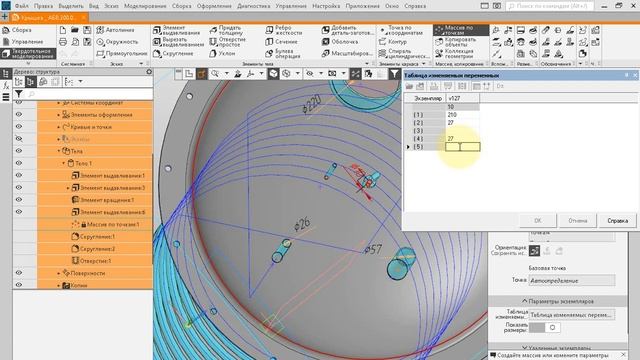Open the fx variables panel
Screen dimensions: 640x360
tap(6, 86)
